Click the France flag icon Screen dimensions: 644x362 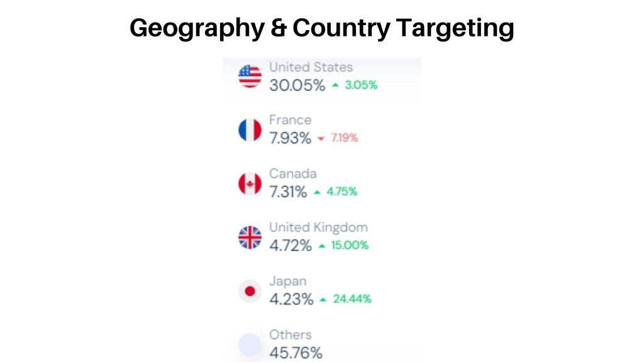(x=250, y=129)
